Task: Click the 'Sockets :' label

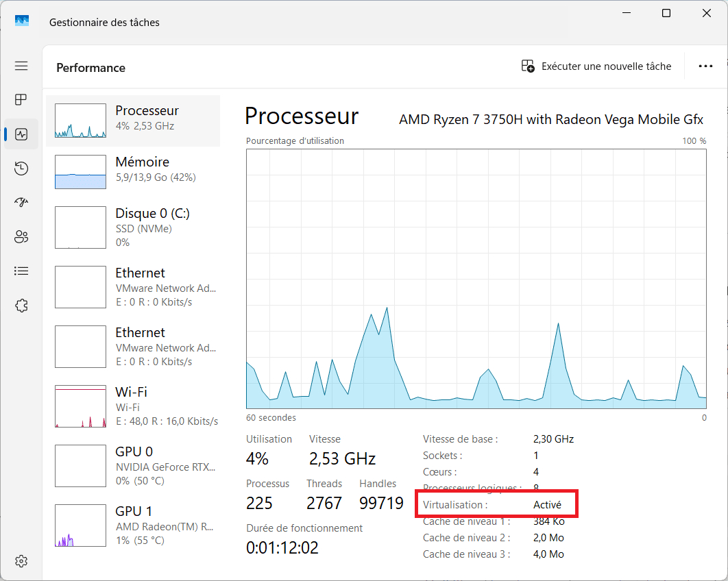Action: pyautogui.click(x=442, y=456)
